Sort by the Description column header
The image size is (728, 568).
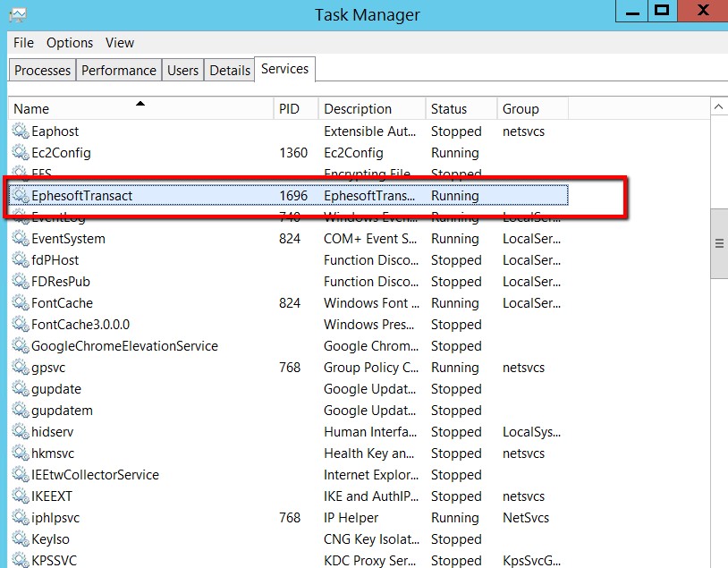372,108
